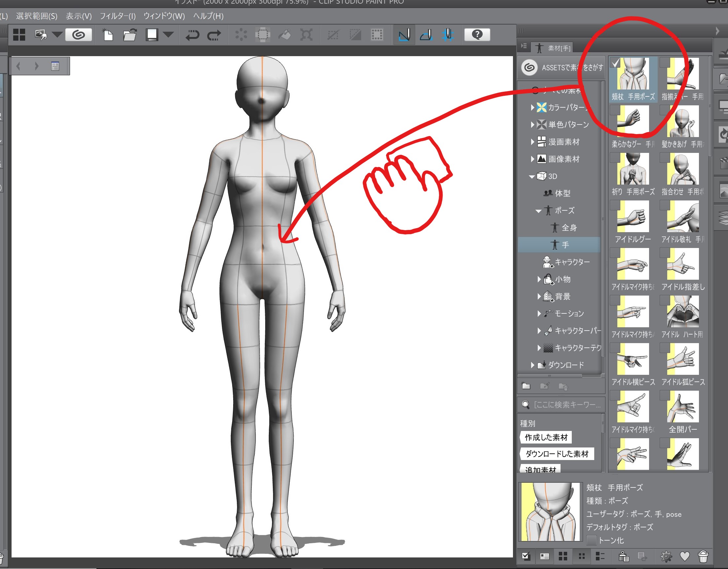Open the material palette menu icon
The height and width of the screenshot is (569, 728).
(x=524, y=46)
